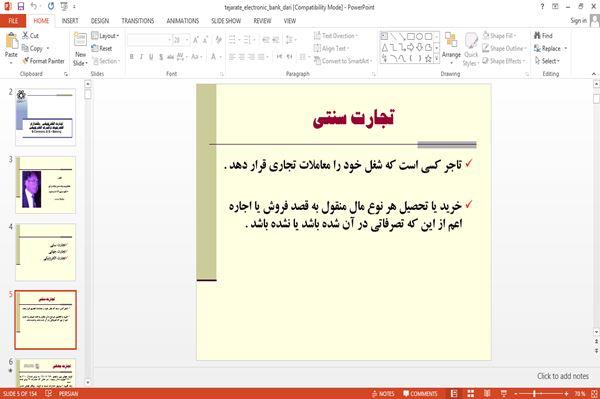Toggle the Notes pane in status bar
The width and height of the screenshot is (600, 399).
(x=383, y=394)
